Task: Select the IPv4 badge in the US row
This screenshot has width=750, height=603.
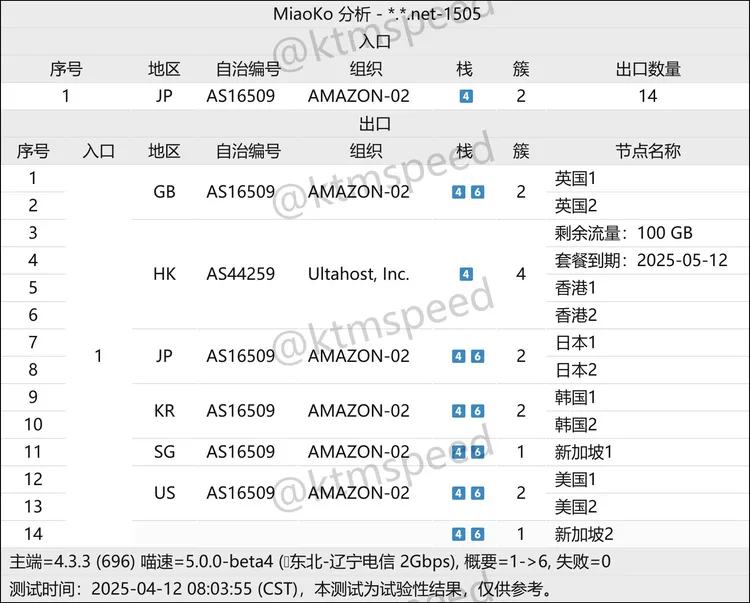Action: 458,493
